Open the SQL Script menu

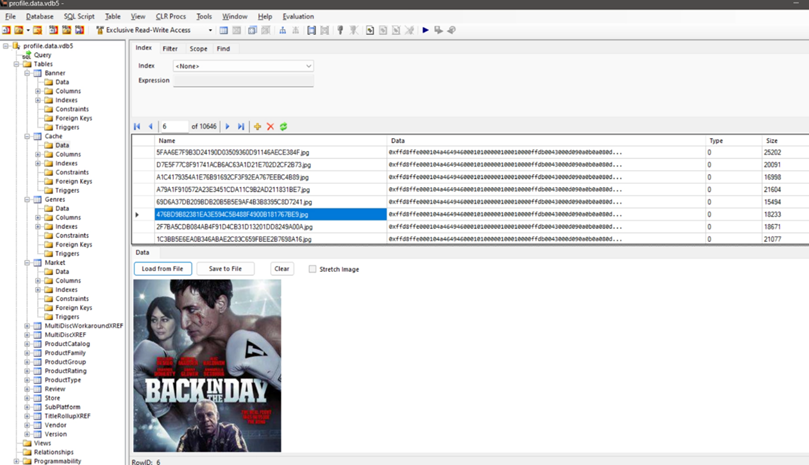point(79,17)
